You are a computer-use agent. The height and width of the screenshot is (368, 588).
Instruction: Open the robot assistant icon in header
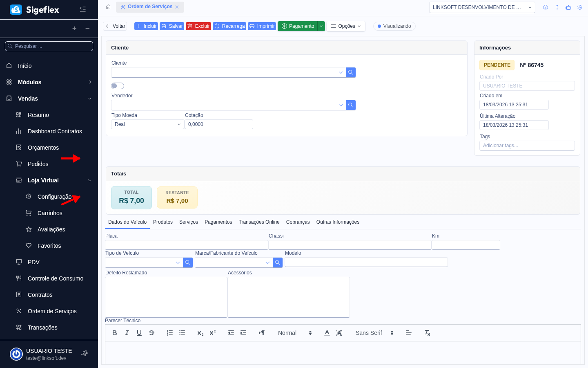point(568,7)
